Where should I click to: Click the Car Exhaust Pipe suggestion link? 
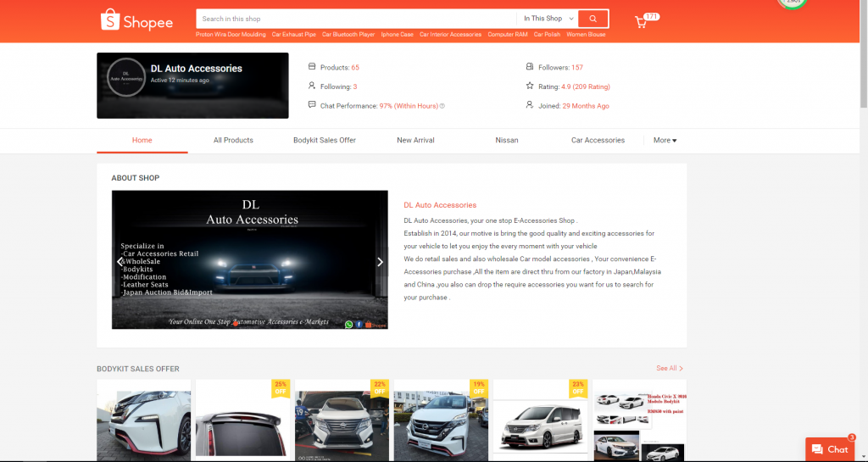point(292,35)
